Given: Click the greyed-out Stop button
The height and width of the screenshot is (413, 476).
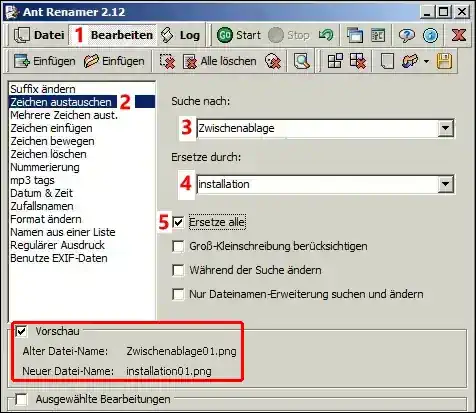Looking at the screenshot, I should point(289,35).
